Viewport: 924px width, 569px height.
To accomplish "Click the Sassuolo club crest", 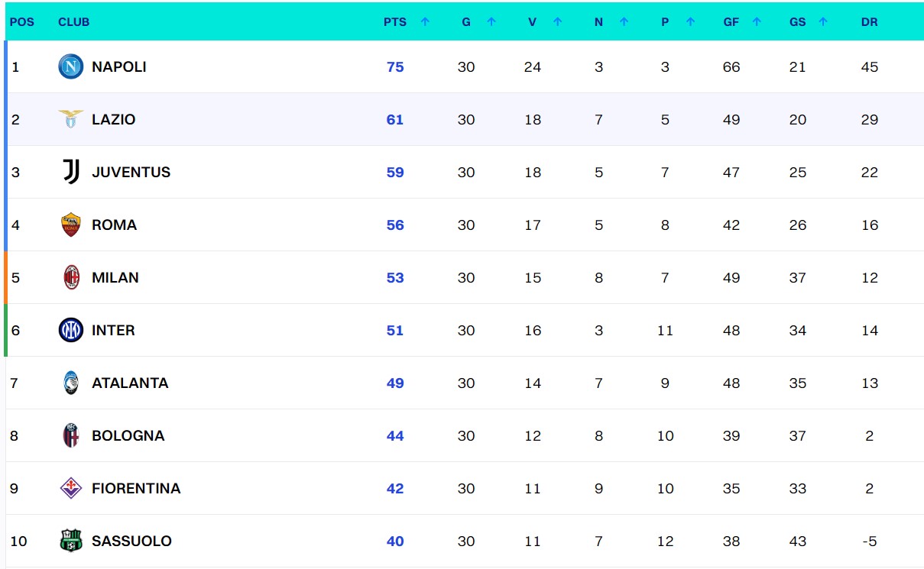I will pos(71,541).
